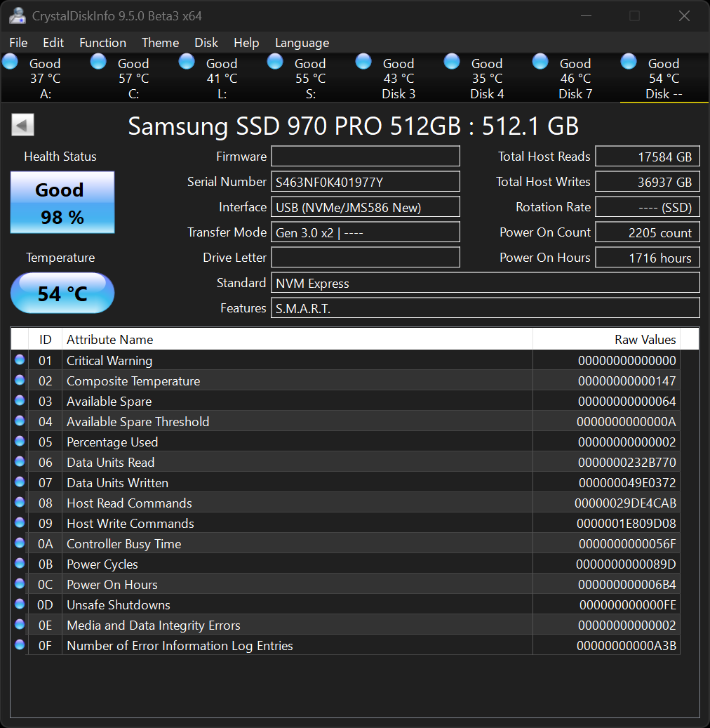Click the Disk 7 status indicator circle

pos(540,61)
